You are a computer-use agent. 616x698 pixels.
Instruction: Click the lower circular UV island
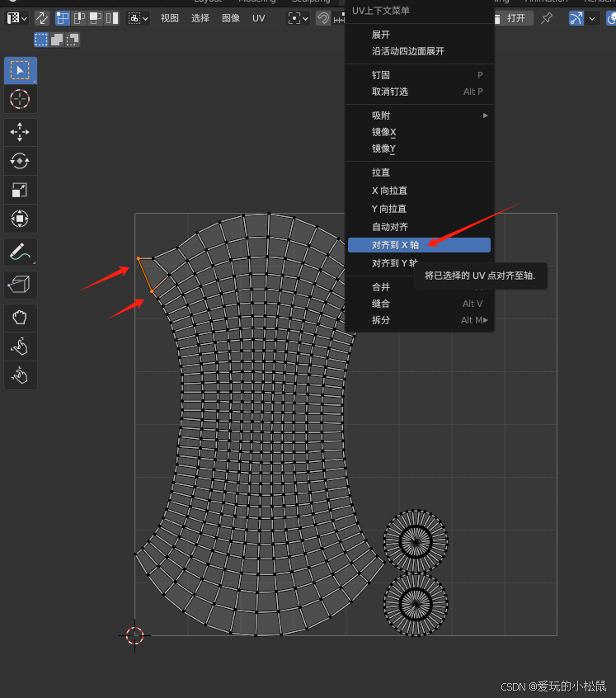point(416,604)
